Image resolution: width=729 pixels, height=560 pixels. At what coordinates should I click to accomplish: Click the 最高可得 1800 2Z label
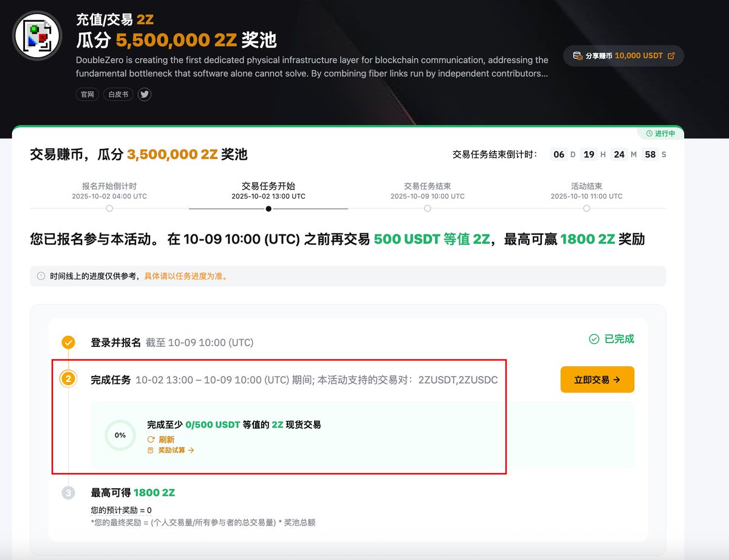click(x=133, y=493)
